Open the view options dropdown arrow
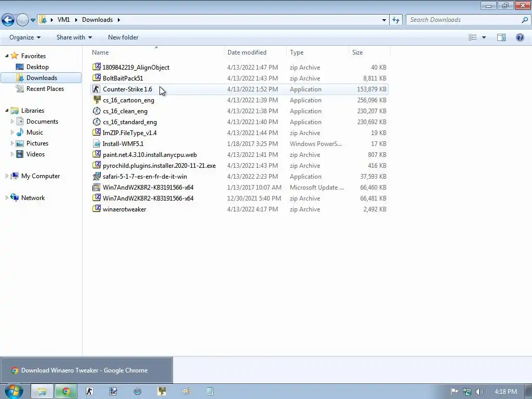The image size is (532, 399). (484, 37)
